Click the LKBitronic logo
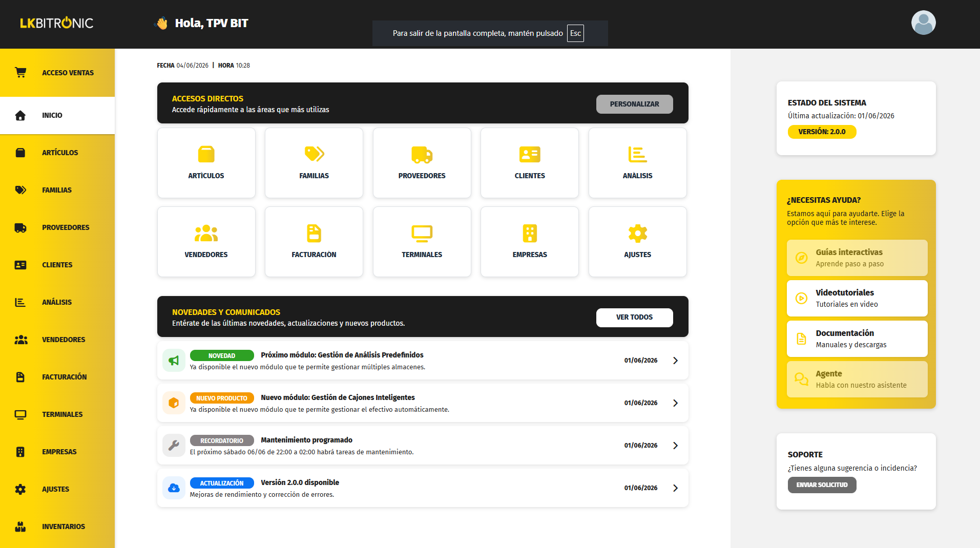Image resolution: width=980 pixels, height=548 pixels. click(57, 23)
